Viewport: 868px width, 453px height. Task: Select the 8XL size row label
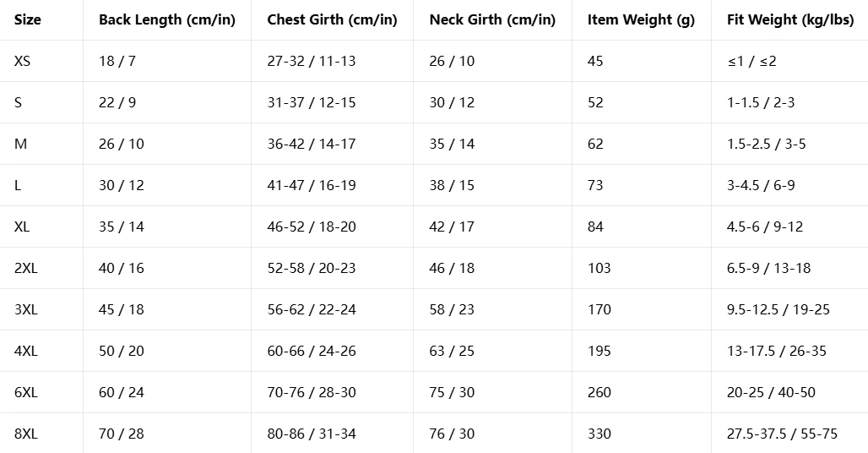point(26,434)
